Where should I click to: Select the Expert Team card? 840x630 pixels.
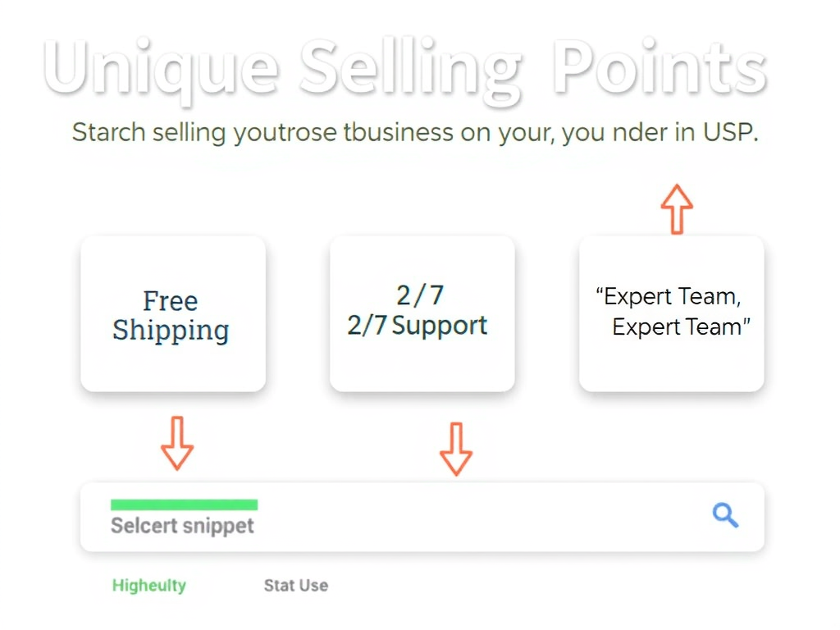coord(671,314)
